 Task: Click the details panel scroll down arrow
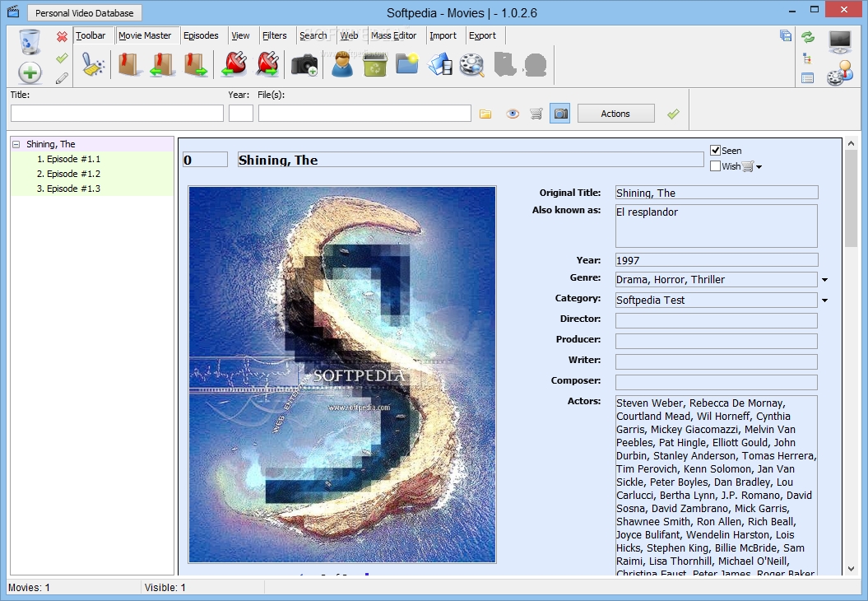[851, 569]
